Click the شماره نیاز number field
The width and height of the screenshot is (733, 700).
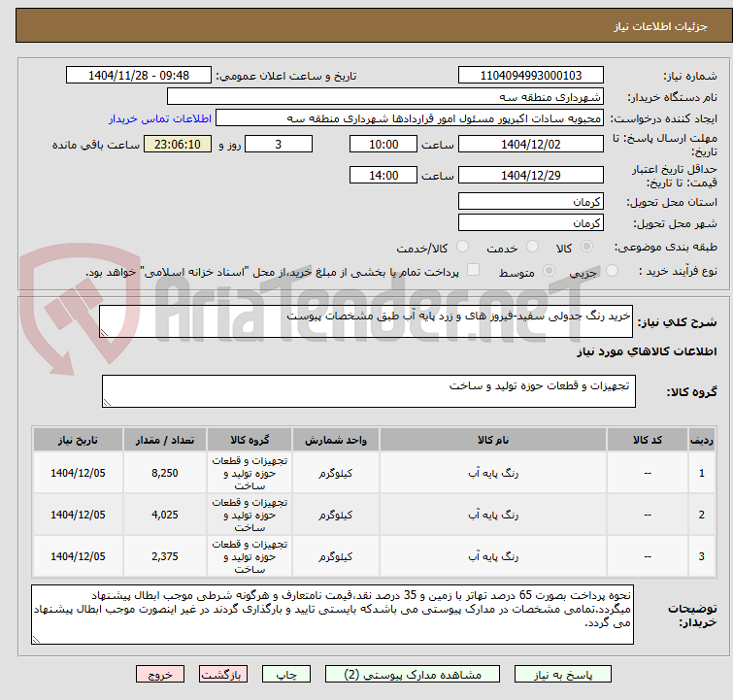pos(531,76)
